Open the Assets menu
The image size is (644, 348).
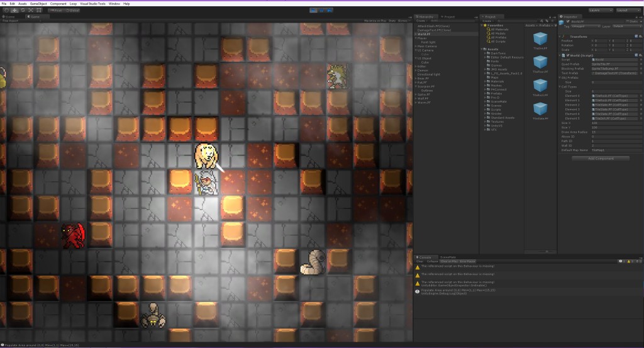point(22,4)
